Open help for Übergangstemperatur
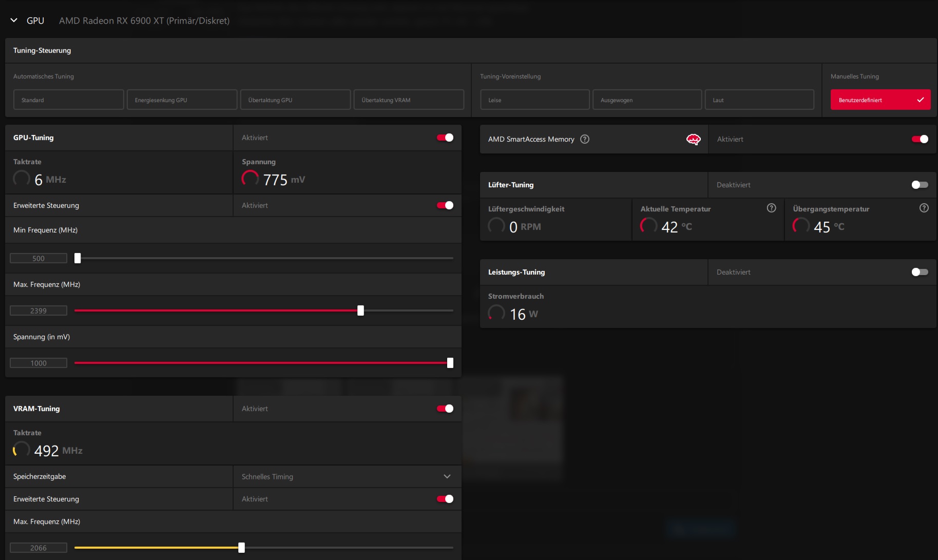 point(924,208)
